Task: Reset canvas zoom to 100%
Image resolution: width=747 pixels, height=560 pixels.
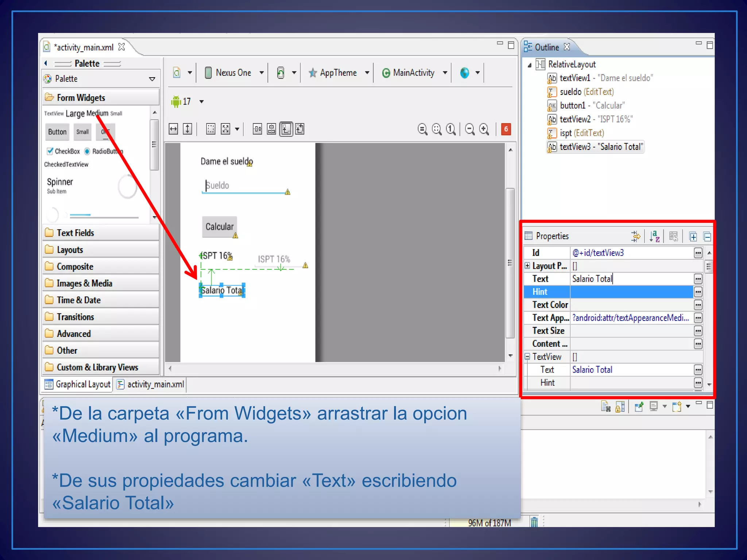Action: point(451,129)
